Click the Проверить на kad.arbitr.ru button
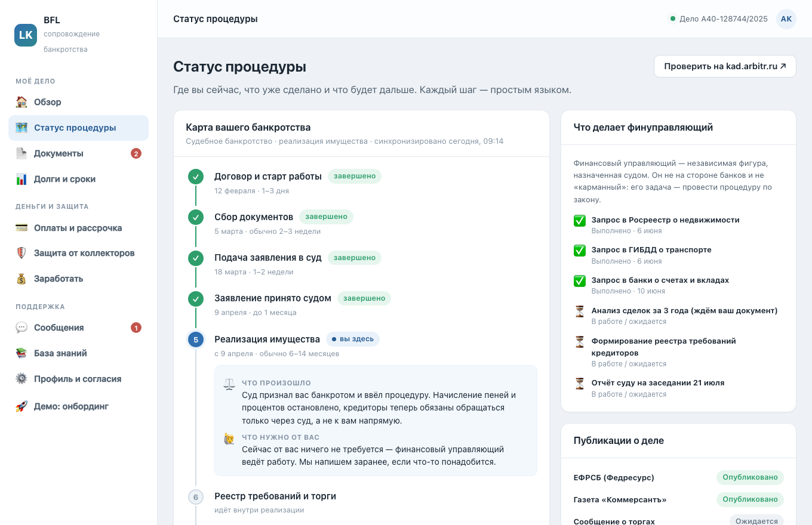 coord(725,66)
